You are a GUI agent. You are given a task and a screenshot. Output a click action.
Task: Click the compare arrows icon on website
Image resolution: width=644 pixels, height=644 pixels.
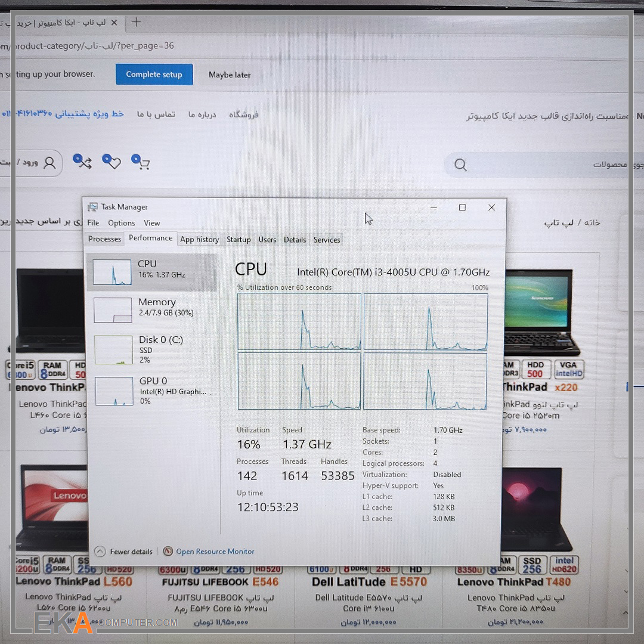click(x=82, y=162)
